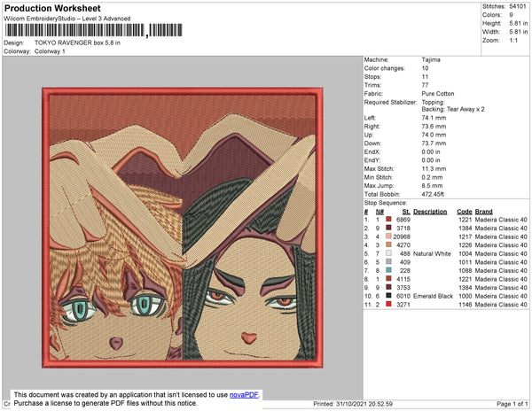
Task: Click thread code '1146'
Action: (465, 305)
